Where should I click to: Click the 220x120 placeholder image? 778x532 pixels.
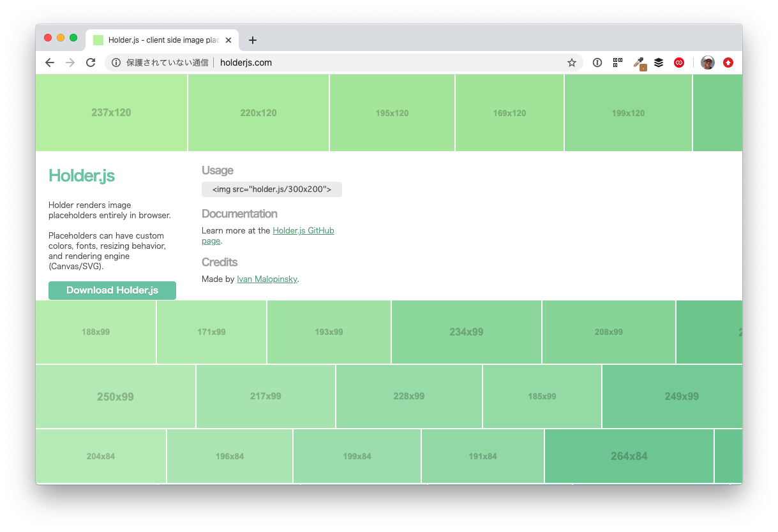point(258,113)
